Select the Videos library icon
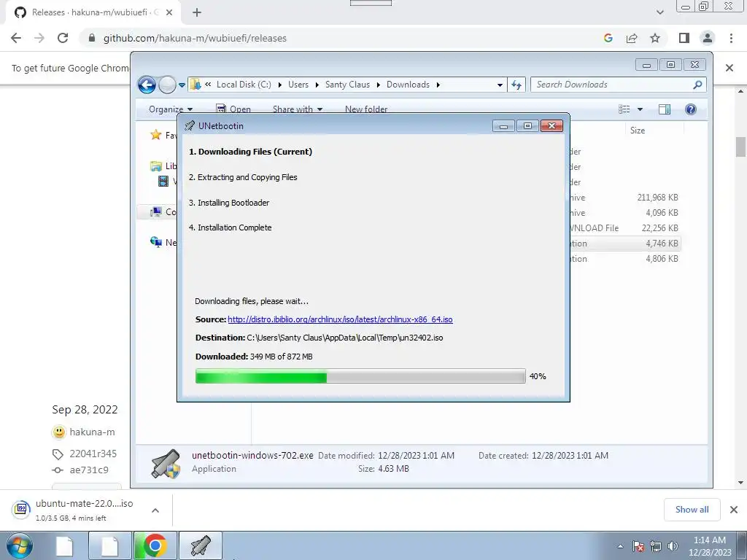The width and height of the screenshot is (747, 560). pyautogui.click(x=163, y=181)
